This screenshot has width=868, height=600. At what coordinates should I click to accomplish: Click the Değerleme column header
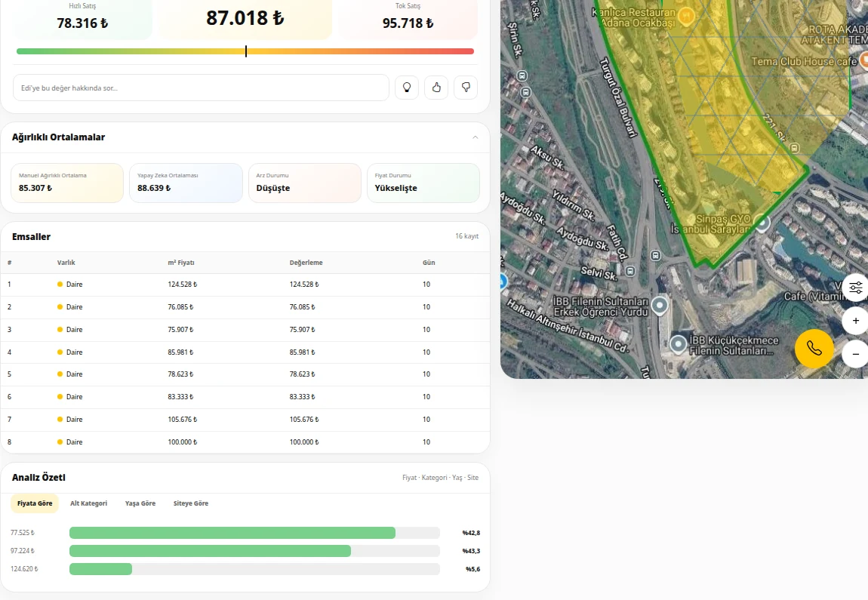(306, 263)
